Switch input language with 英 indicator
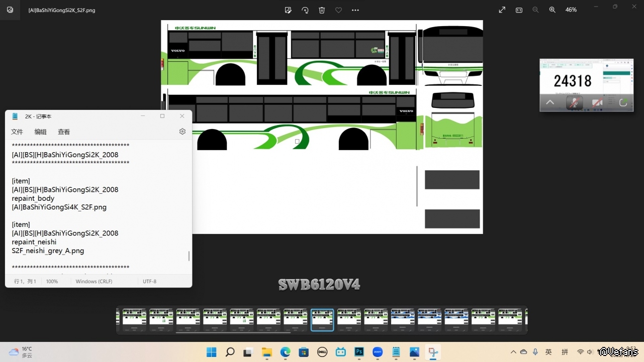The height and width of the screenshot is (362, 644). [548, 352]
